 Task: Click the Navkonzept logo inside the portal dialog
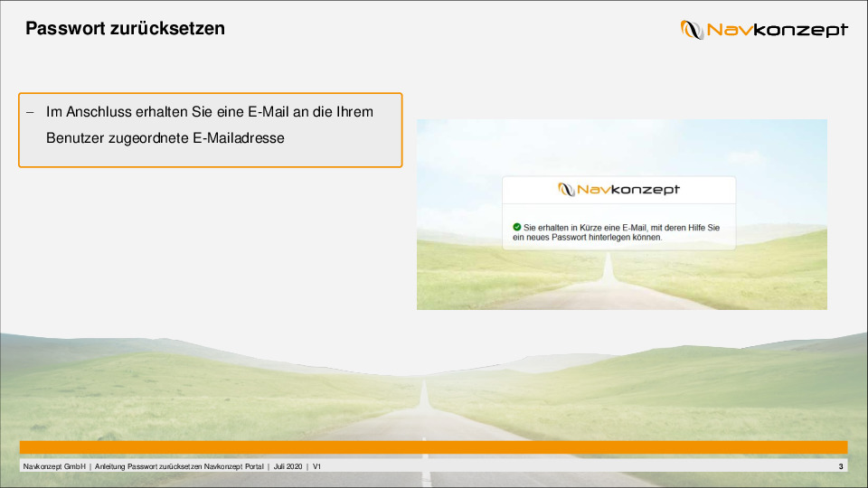[618, 189]
